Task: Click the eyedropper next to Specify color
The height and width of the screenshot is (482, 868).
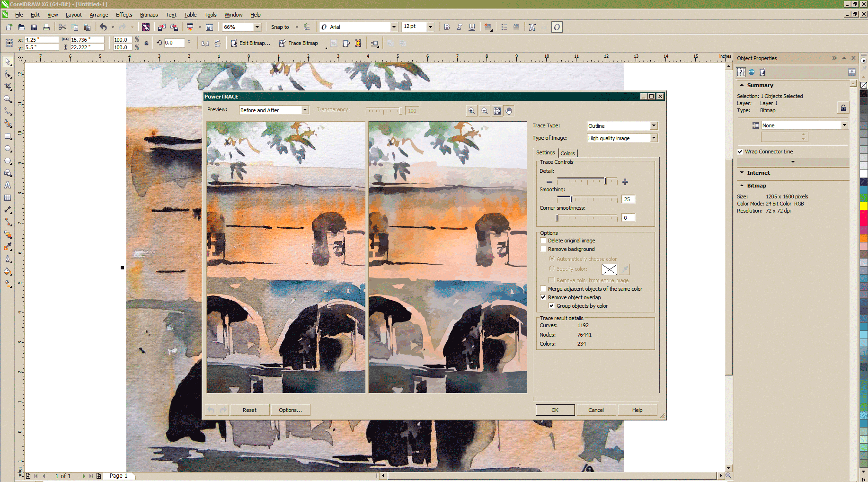Action: (x=624, y=269)
